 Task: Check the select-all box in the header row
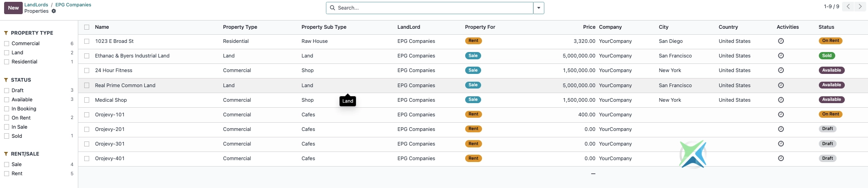[x=86, y=27]
